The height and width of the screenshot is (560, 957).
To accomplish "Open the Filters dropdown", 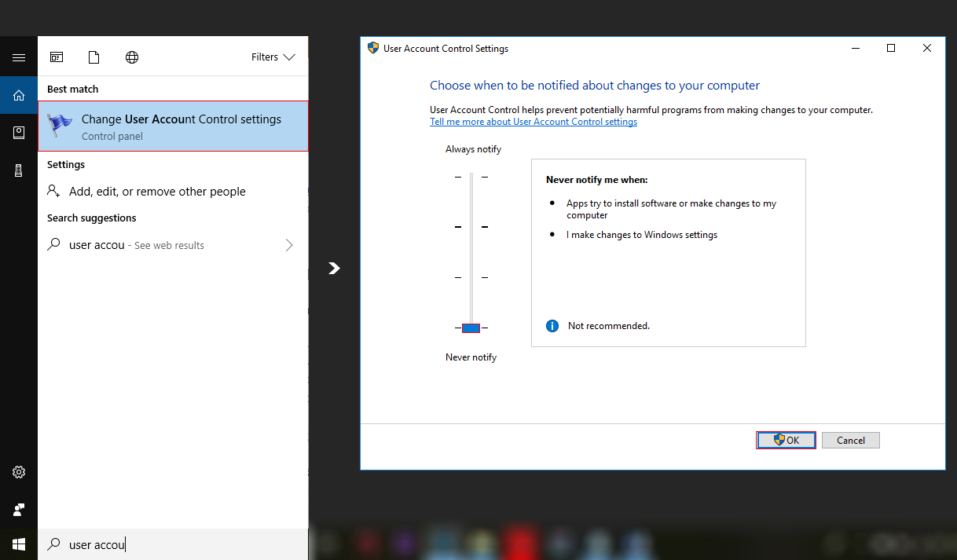I will [x=273, y=57].
